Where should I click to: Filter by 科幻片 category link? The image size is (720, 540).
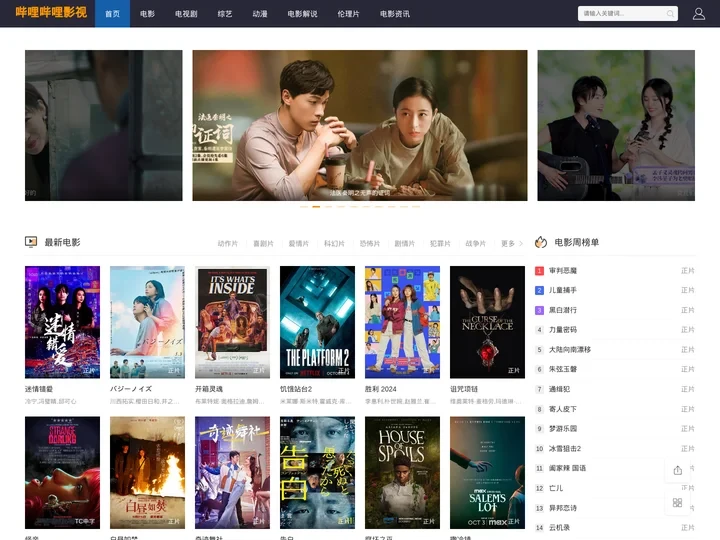point(334,243)
